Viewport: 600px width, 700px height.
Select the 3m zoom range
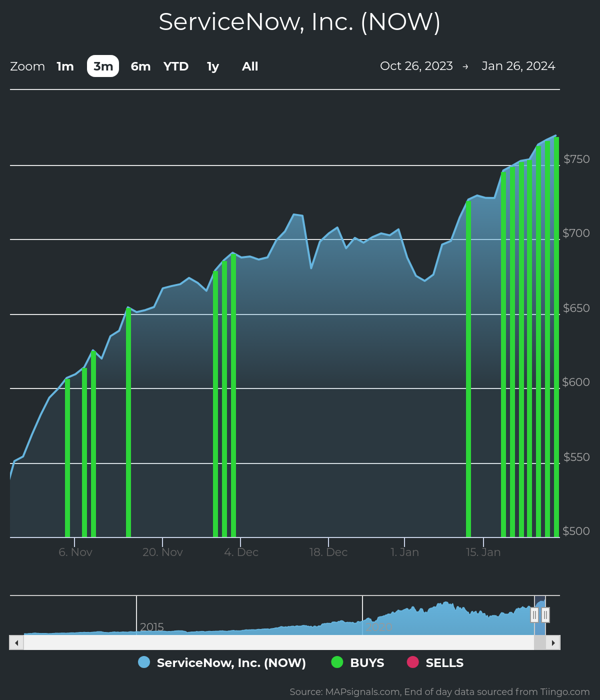103,66
